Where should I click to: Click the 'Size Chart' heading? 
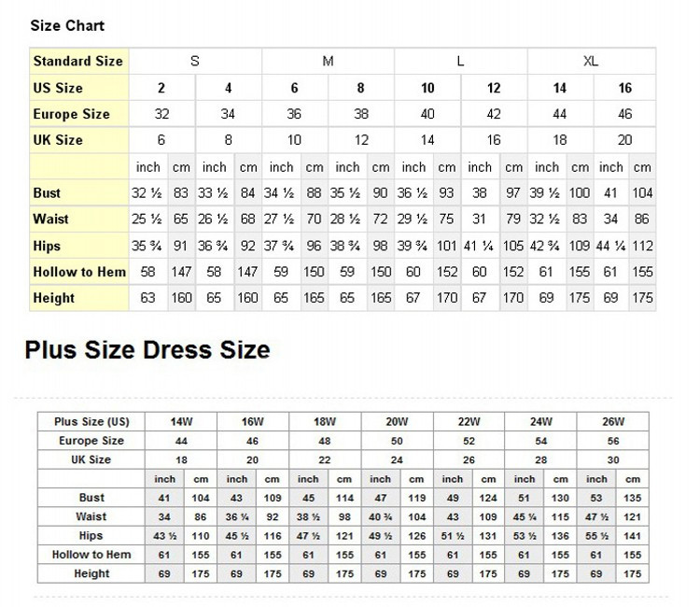pos(67,25)
